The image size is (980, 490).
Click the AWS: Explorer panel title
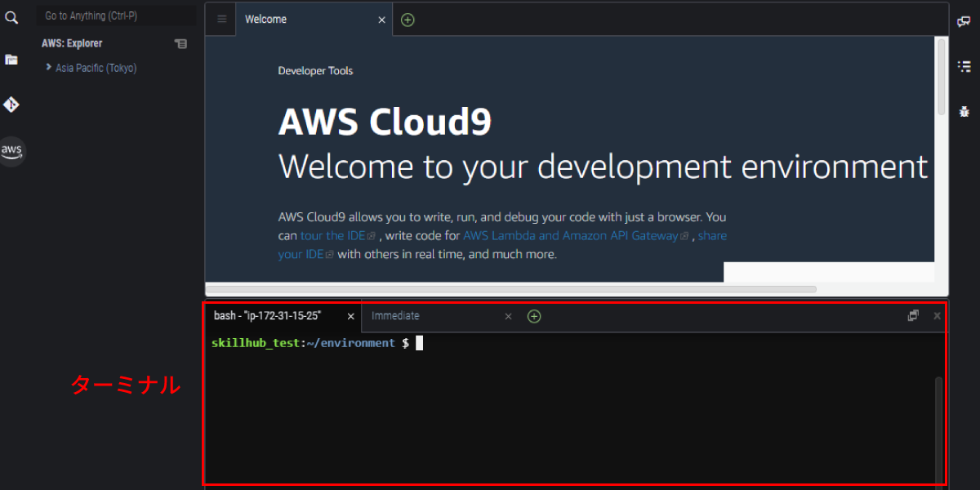(x=72, y=43)
